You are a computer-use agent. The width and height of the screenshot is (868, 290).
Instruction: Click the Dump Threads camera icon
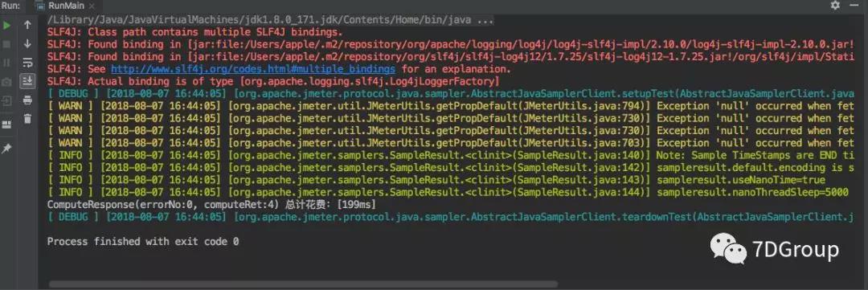pos(6,82)
